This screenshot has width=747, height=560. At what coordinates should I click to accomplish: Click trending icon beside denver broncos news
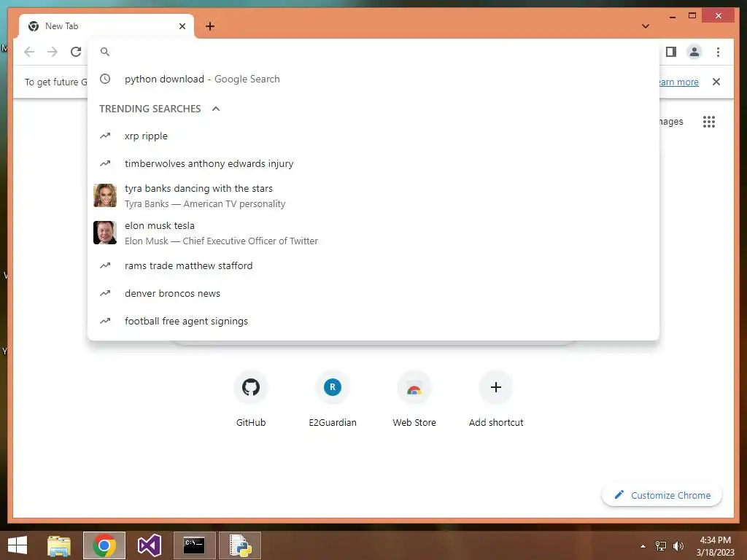[105, 293]
